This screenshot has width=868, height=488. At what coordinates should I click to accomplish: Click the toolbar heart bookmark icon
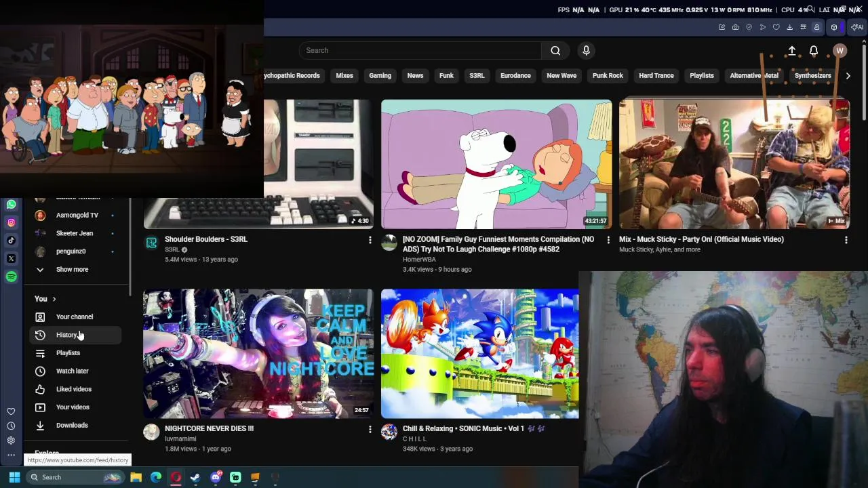[776, 27]
